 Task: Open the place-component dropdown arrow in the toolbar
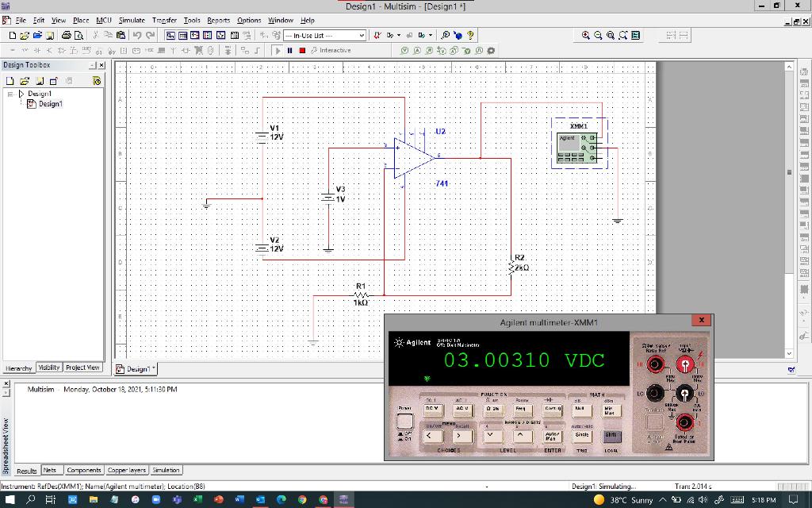pos(399,35)
